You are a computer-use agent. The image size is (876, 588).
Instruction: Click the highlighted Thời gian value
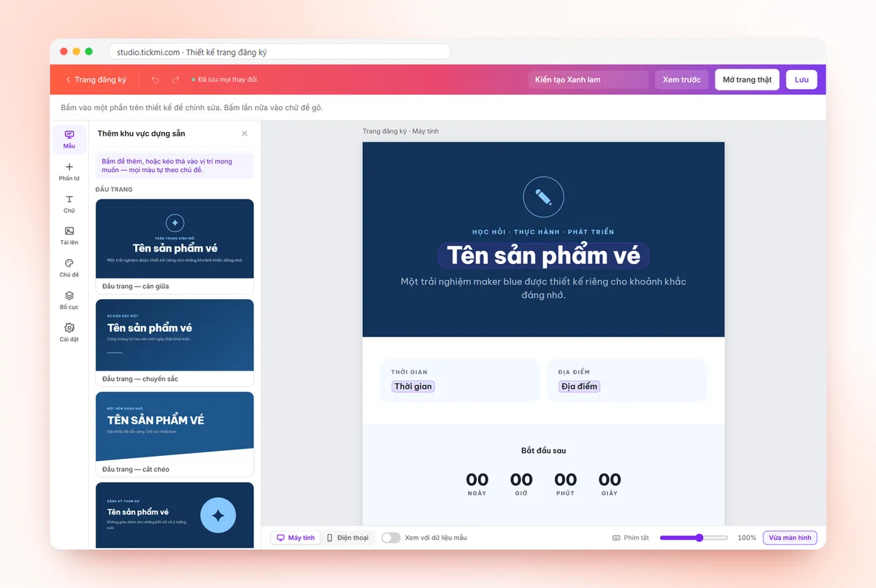[413, 387]
